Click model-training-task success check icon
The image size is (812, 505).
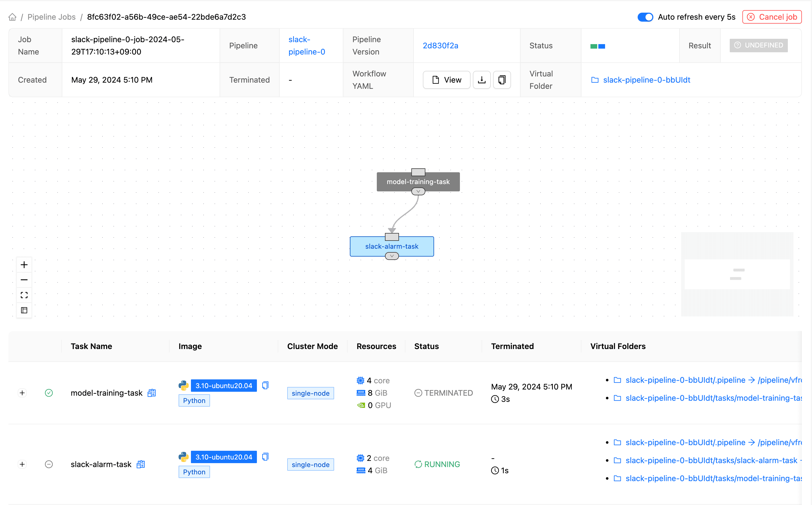(x=49, y=393)
